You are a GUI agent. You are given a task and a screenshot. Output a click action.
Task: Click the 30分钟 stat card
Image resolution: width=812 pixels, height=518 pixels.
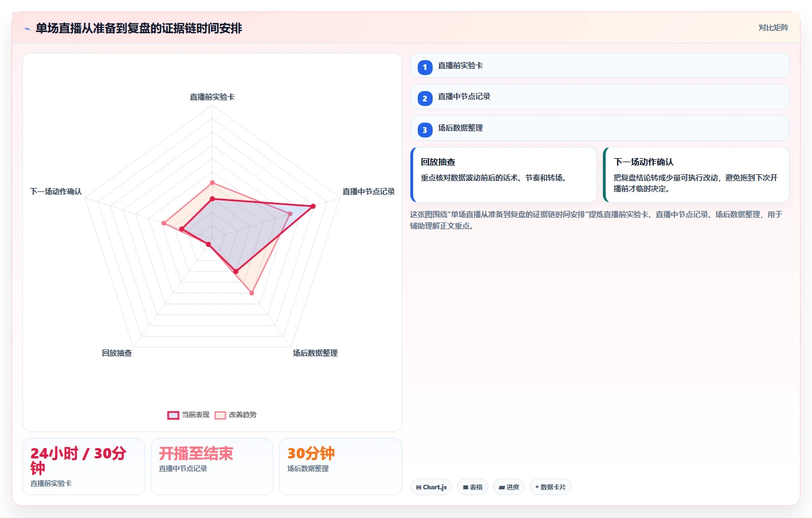340,466
